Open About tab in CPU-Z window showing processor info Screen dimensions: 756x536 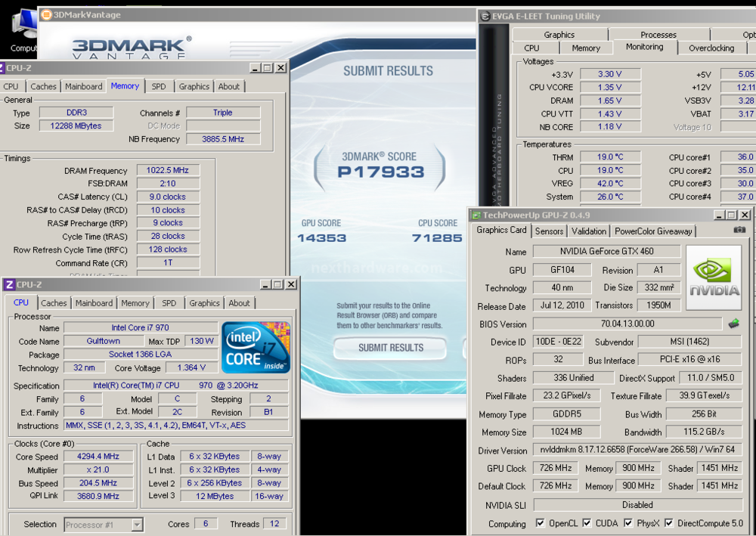tap(239, 302)
